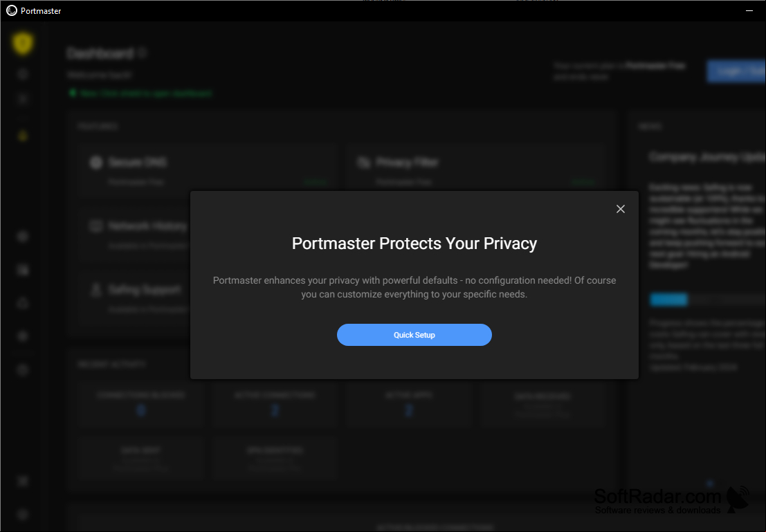Screen dimensions: 766x532
Task: Select the small yellow sidebar dot icon
Action: [x=22, y=136]
